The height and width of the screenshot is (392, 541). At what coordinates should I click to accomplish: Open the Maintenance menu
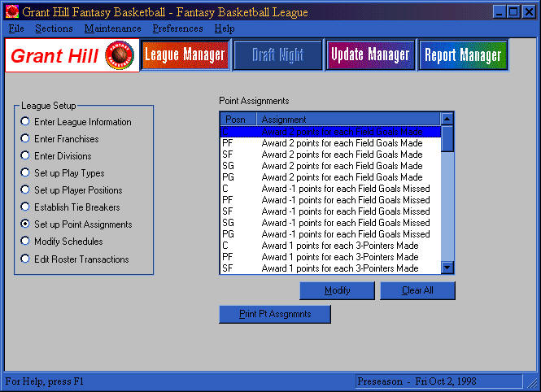tap(112, 28)
